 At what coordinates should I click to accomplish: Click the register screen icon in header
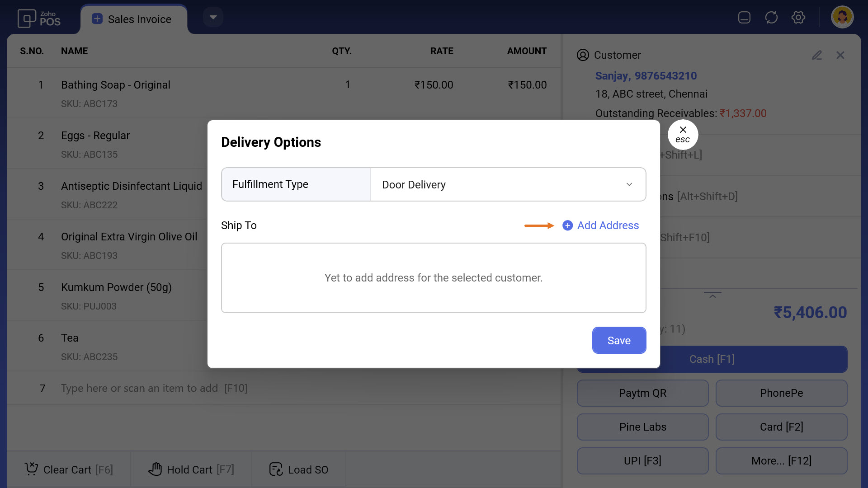744,18
